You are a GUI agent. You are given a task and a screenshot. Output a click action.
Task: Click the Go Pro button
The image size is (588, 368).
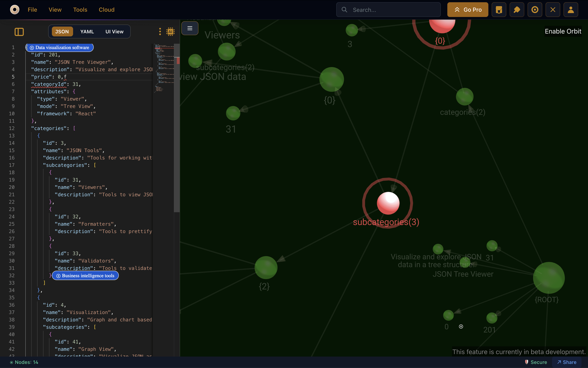pyautogui.click(x=468, y=10)
